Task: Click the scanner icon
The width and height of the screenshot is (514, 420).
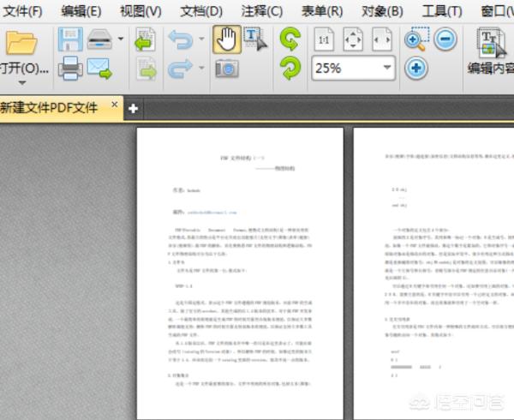Action: [x=100, y=39]
